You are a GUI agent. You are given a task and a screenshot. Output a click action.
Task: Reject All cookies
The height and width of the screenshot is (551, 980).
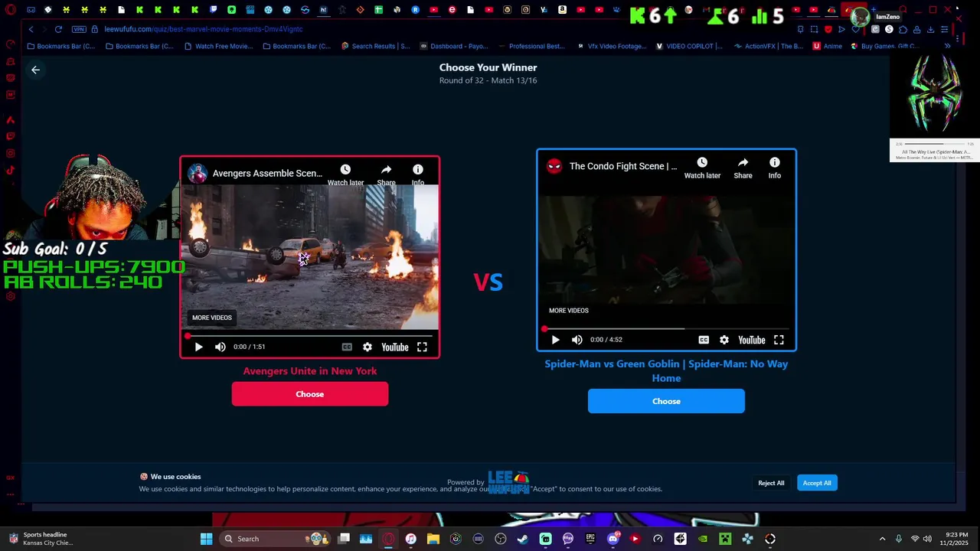(771, 483)
